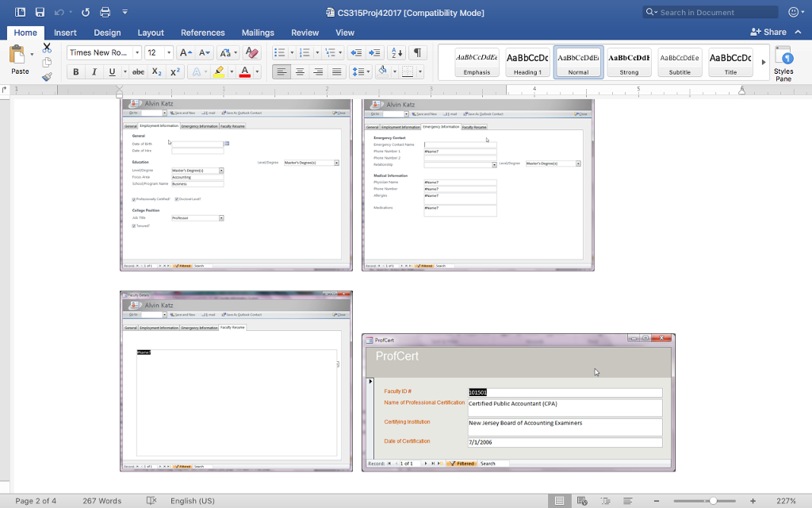Apply Subscript formatting

pos(156,72)
